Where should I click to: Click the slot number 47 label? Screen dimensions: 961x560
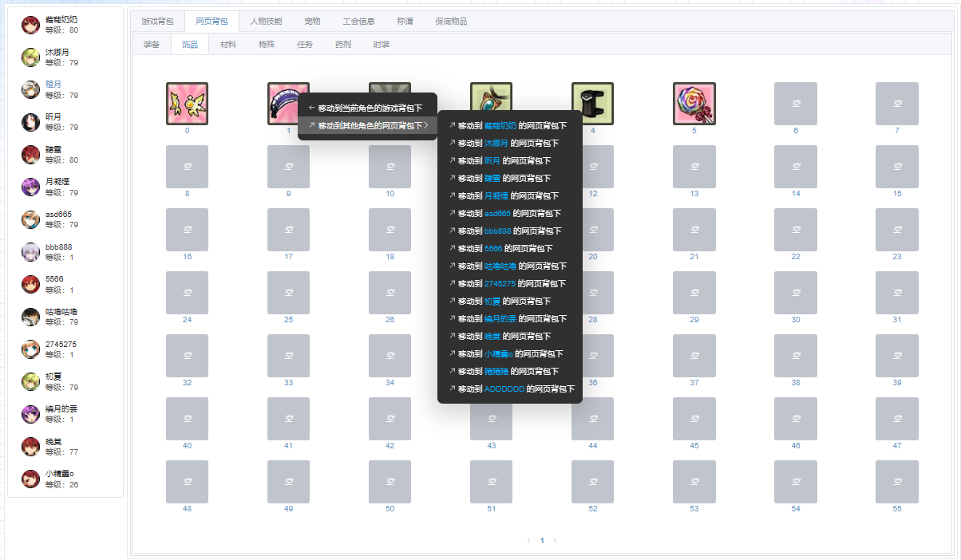coord(897,446)
